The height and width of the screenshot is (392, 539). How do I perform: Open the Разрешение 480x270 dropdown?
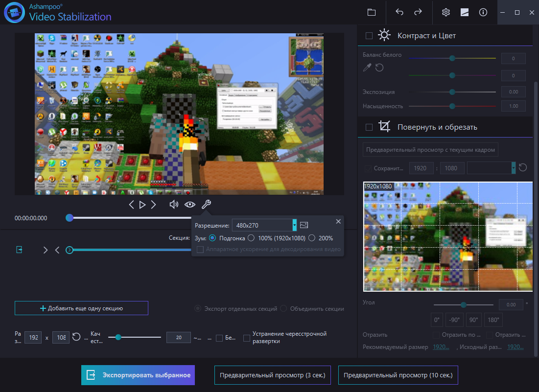click(x=264, y=226)
